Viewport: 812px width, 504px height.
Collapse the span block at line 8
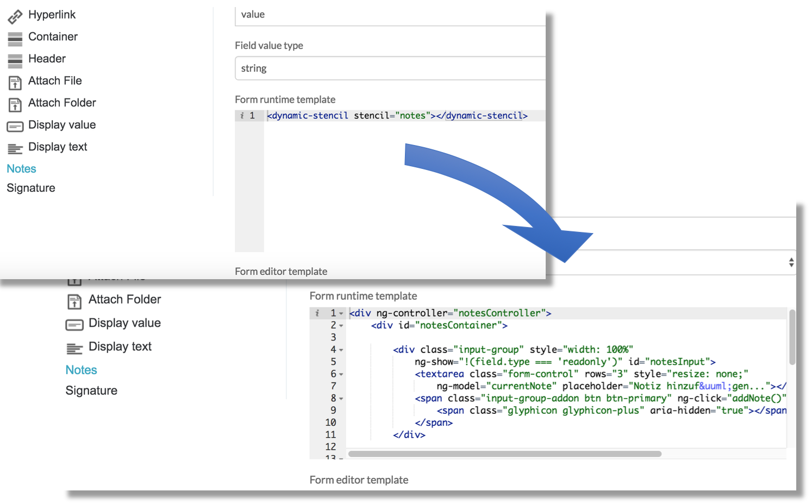click(341, 399)
